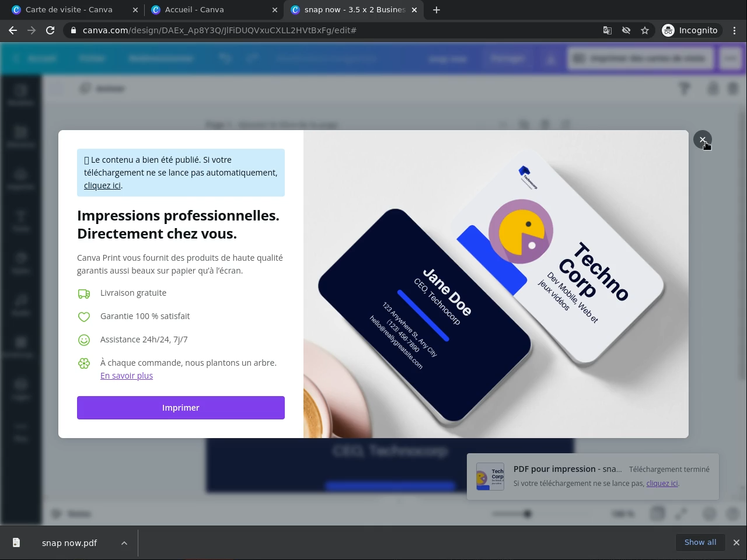Viewport: 747px width, 560px height.
Task: Click the business card preview image
Action: pyautogui.click(x=496, y=284)
